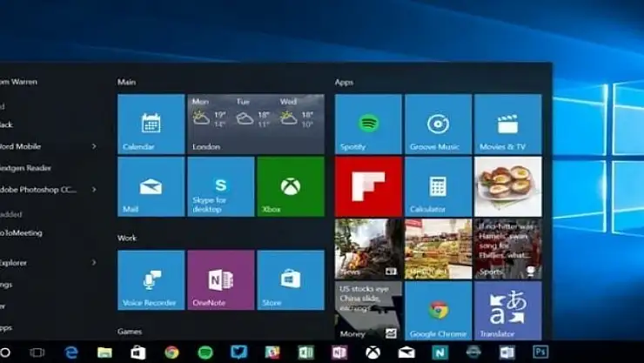Launch Spotify from the Apps group

pyautogui.click(x=368, y=124)
